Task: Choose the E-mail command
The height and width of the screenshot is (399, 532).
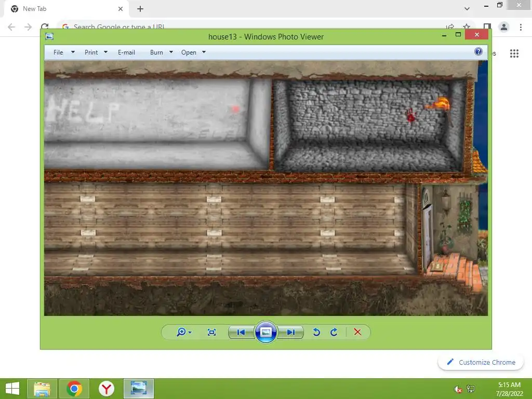Action: click(127, 52)
